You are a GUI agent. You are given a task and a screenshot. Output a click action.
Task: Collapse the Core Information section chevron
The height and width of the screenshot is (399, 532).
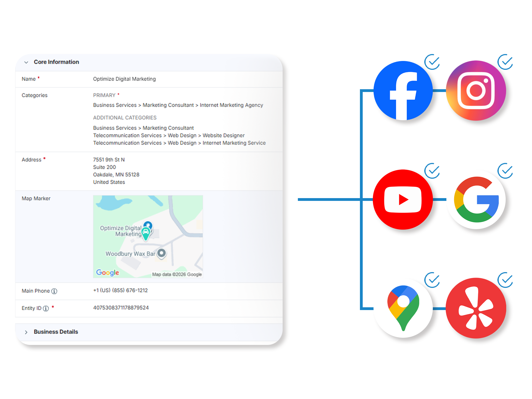(26, 62)
